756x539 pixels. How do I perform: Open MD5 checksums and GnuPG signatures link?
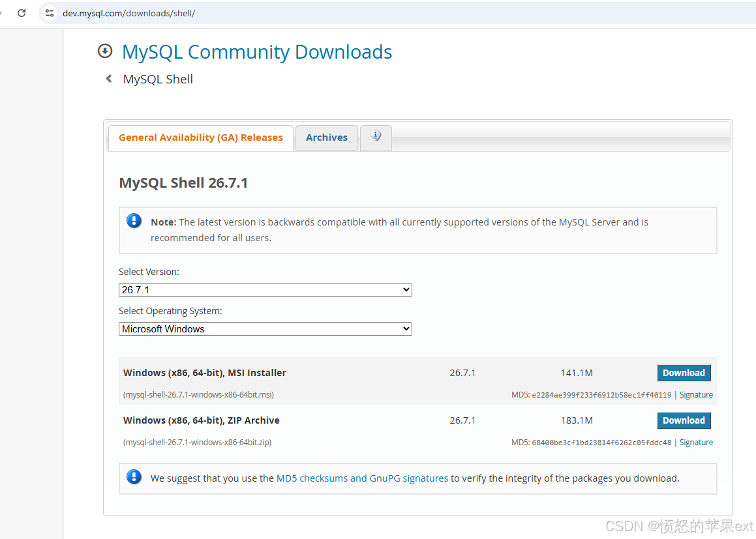(362, 478)
